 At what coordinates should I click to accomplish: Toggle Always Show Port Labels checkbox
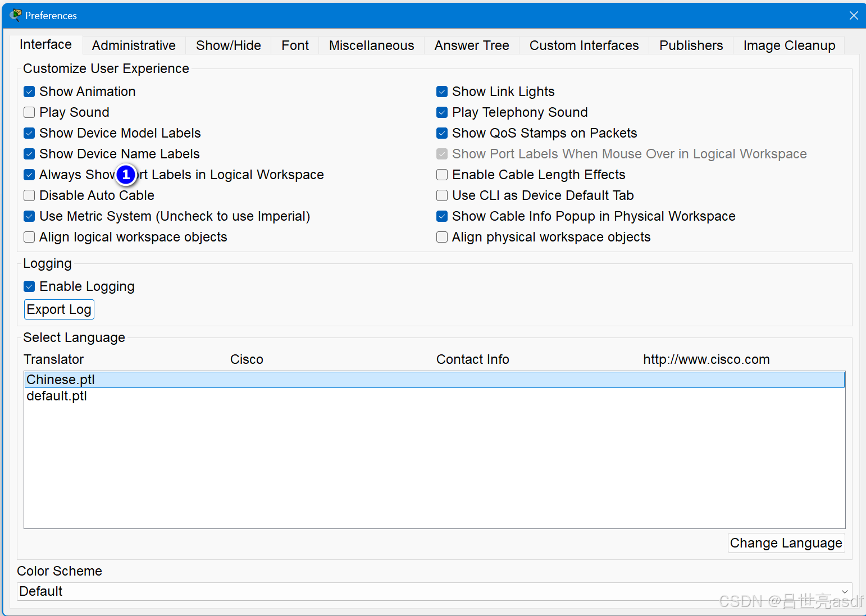[x=29, y=175]
